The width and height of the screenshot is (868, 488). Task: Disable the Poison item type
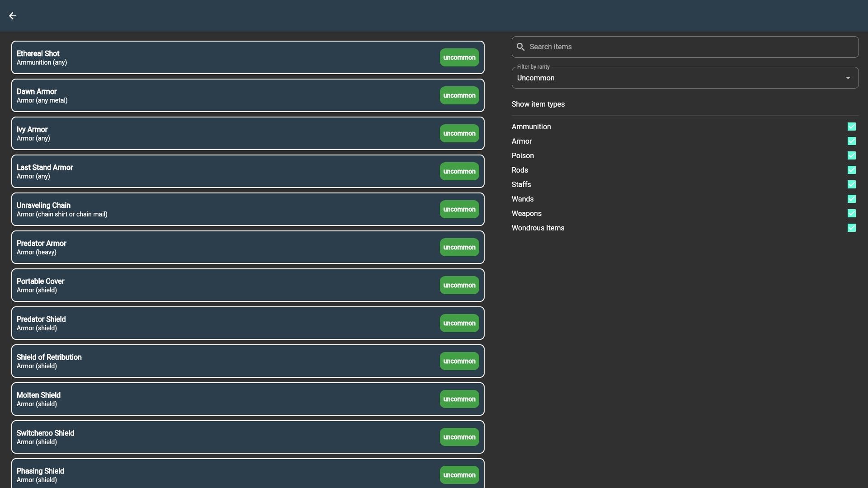851,156
